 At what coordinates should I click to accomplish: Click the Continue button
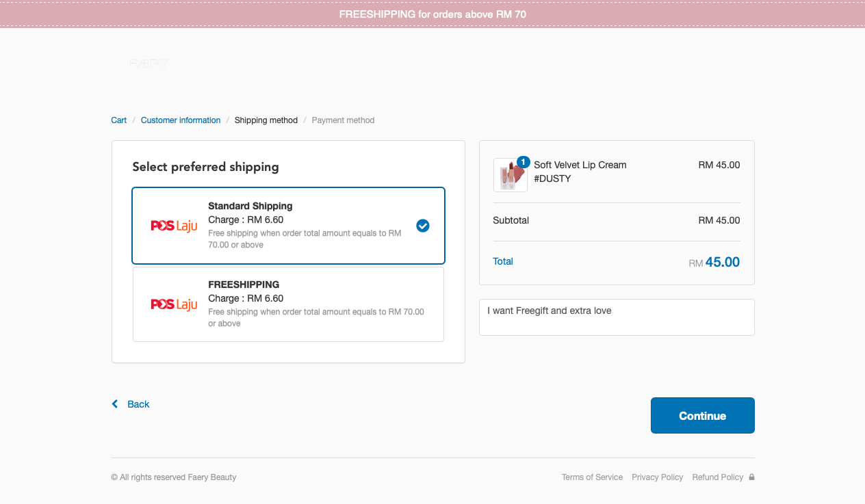coord(702,416)
